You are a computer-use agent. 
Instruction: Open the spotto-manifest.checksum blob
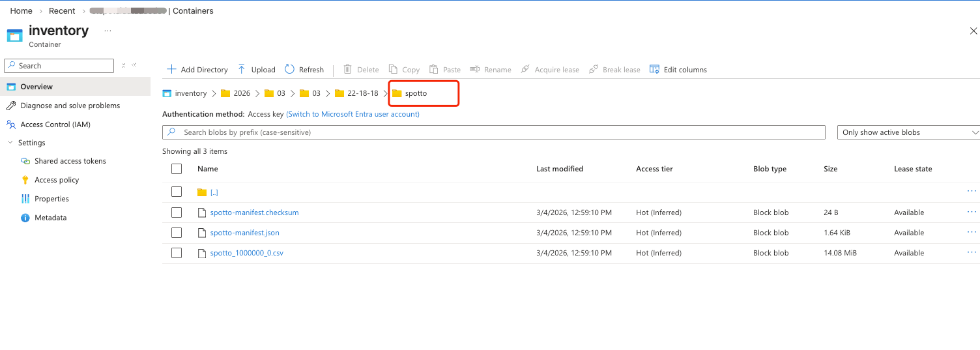254,212
